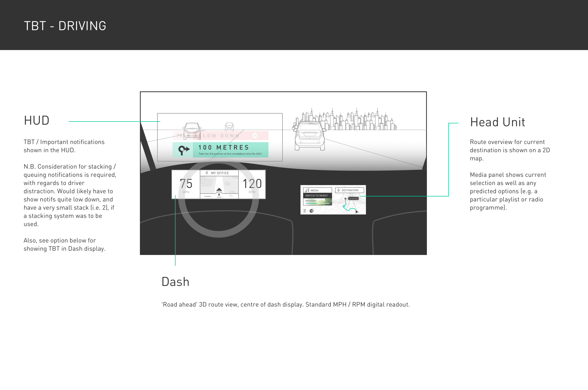Click the diamond icon beside DESTINATION
Viewport: 588px width, 390px height.
[x=338, y=190]
